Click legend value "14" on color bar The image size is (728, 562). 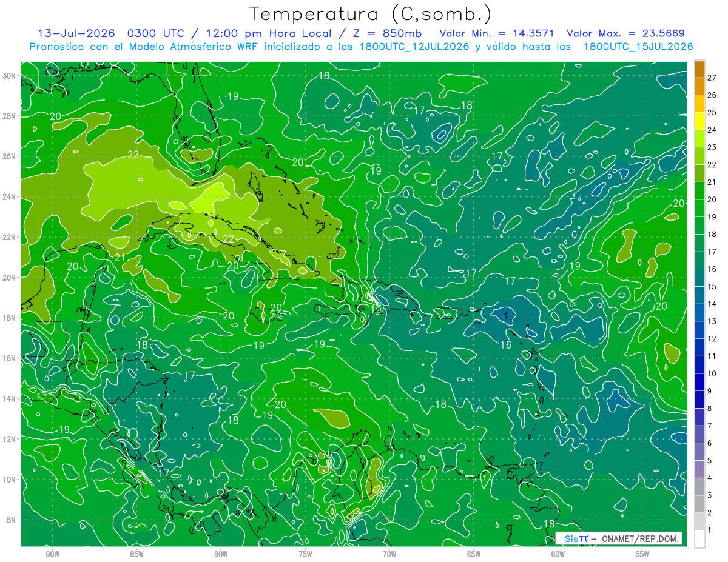tap(712, 304)
